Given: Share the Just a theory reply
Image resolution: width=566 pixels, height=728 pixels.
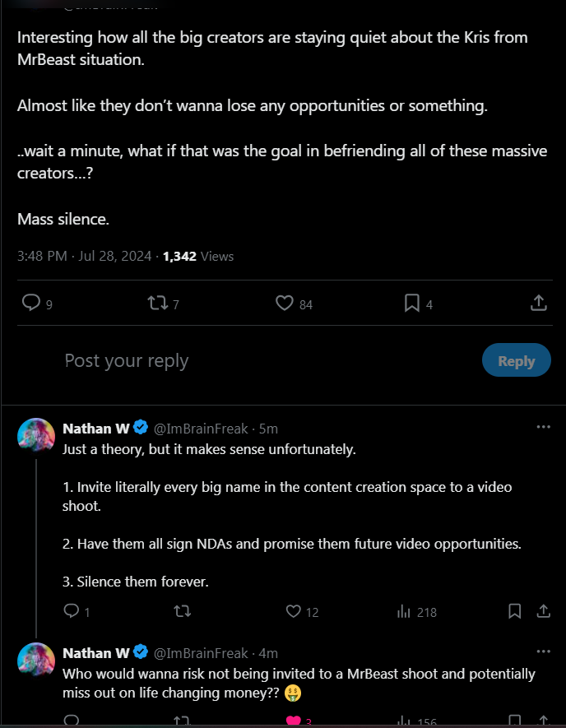Looking at the screenshot, I should pos(543,611).
